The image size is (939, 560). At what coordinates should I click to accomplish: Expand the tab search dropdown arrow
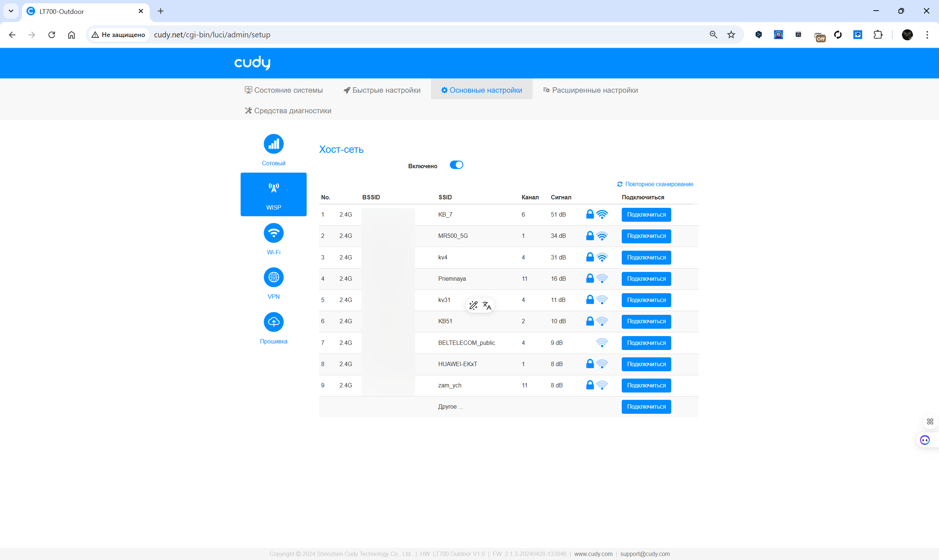pos(11,11)
